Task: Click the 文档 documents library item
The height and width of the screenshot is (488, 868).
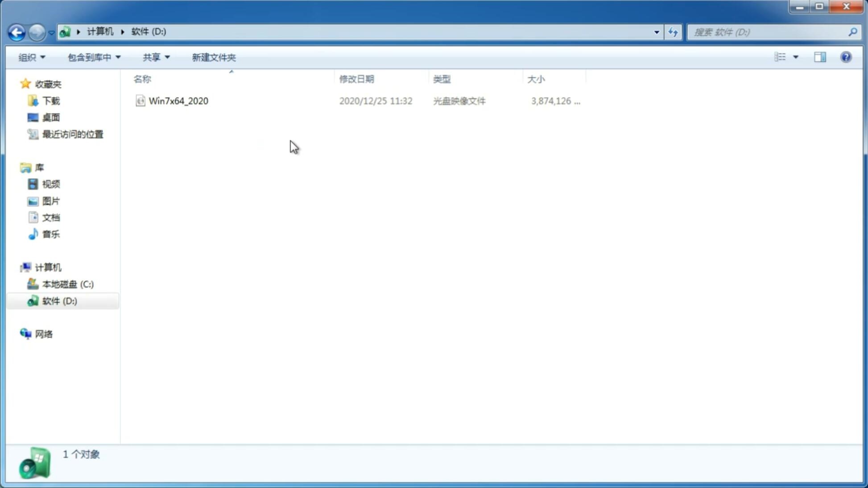Action: tap(51, 217)
